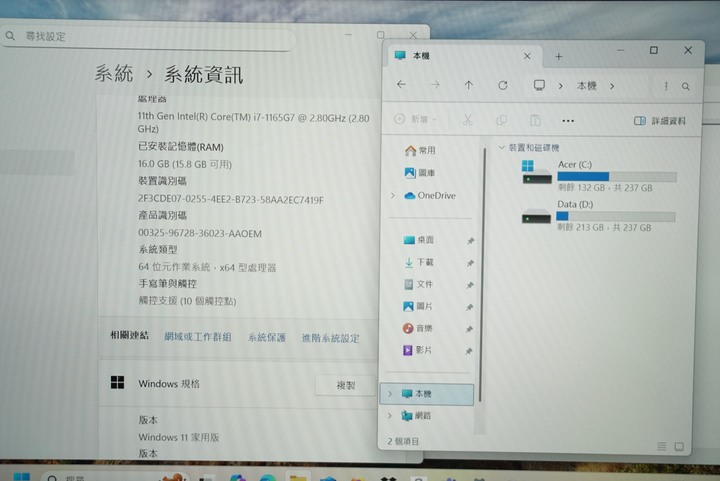Expand the 網路 tree node
The height and width of the screenshot is (481, 720).
[x=389, y=415]
